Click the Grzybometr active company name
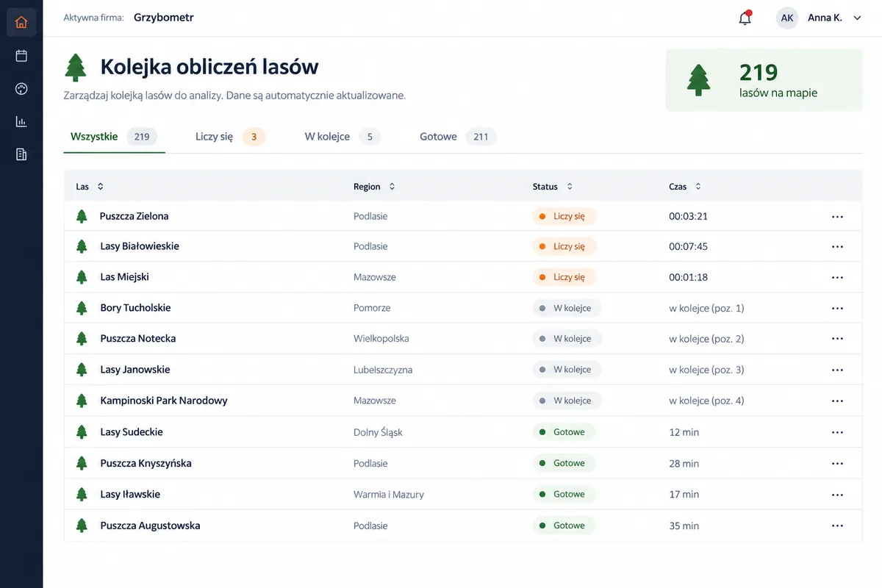The height and width of the screenshot is (588, 882). point(164,18)
